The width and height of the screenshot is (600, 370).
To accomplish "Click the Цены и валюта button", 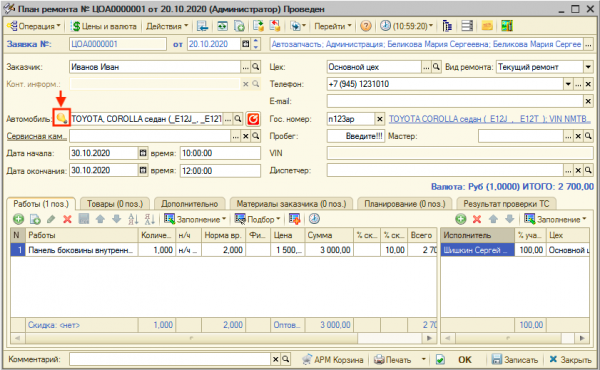I will point(104,26).
